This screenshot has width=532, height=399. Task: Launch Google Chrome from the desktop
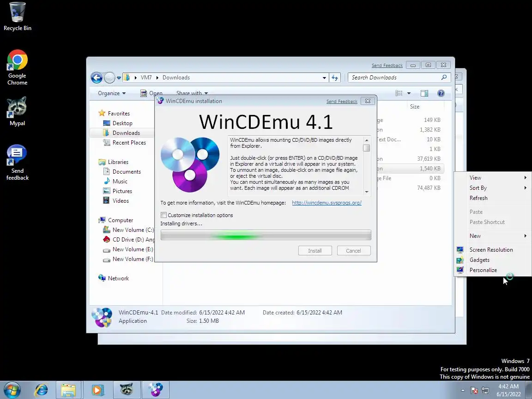tap(17, 67)
